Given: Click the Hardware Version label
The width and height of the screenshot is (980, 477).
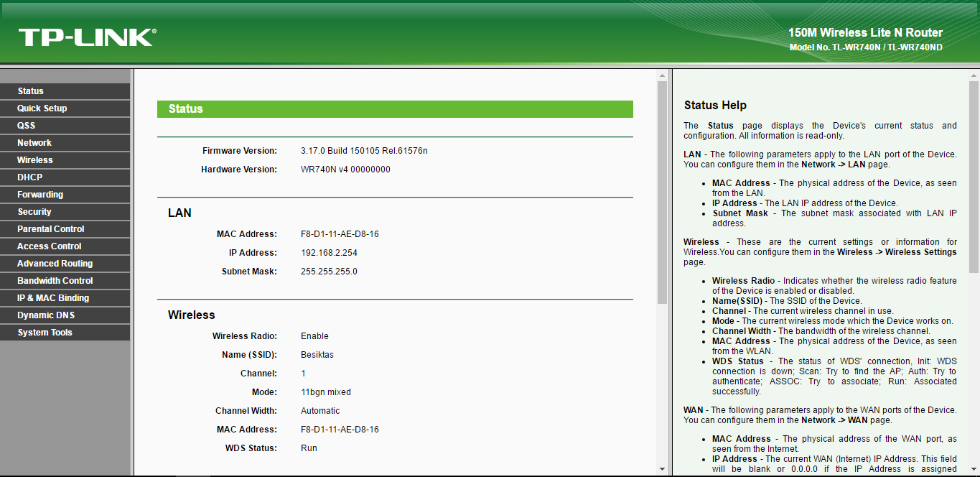Looking at the screenshot, I should (x=238, y=170).
